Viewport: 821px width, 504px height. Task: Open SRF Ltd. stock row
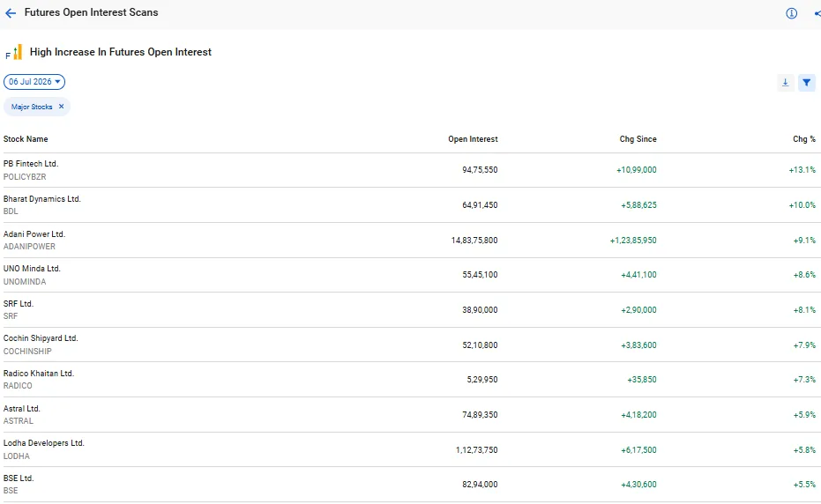[x=409, y=310]
